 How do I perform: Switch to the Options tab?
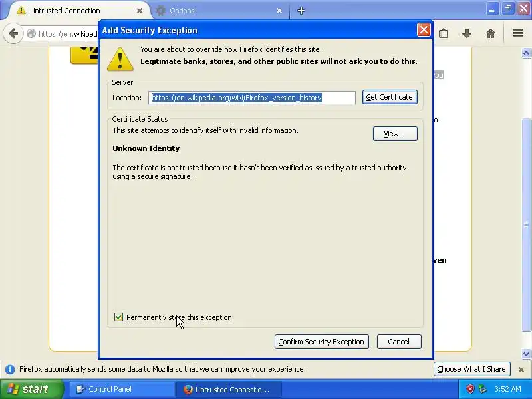(x=220, y=11)
